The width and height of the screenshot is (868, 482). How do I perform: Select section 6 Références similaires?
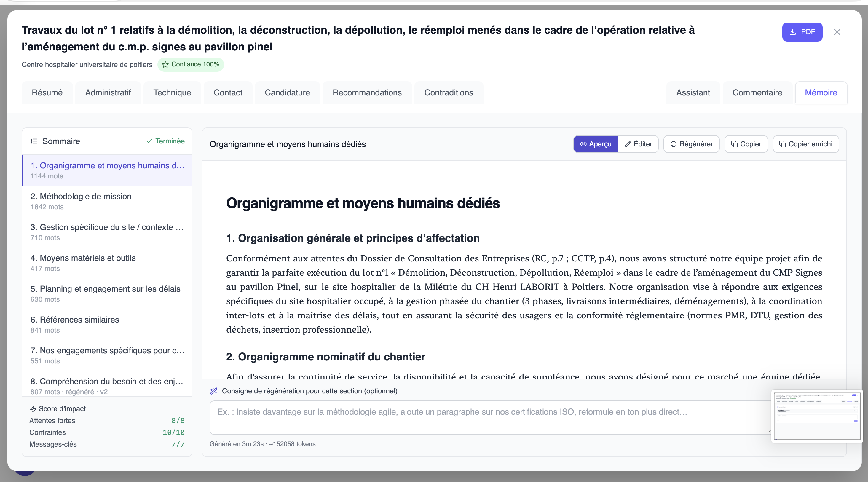107,324
